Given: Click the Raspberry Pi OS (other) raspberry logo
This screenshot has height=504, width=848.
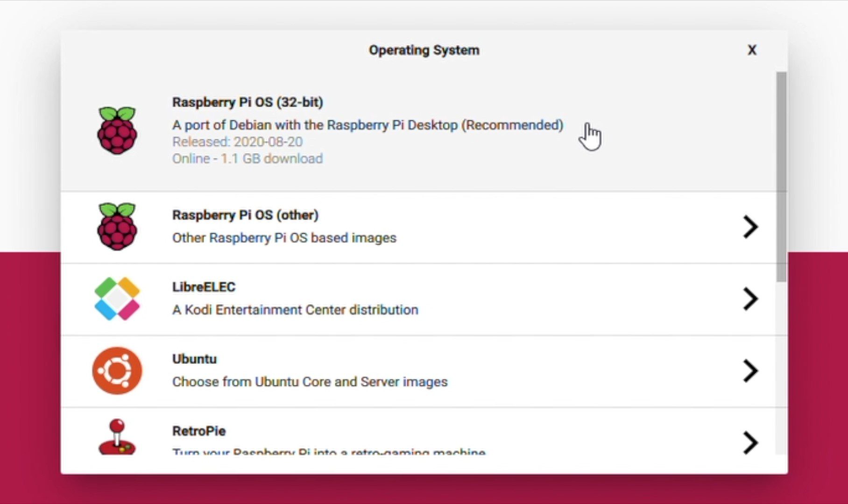Looking at the screenshot, I should pyautogui.click(x=117, y=226).
